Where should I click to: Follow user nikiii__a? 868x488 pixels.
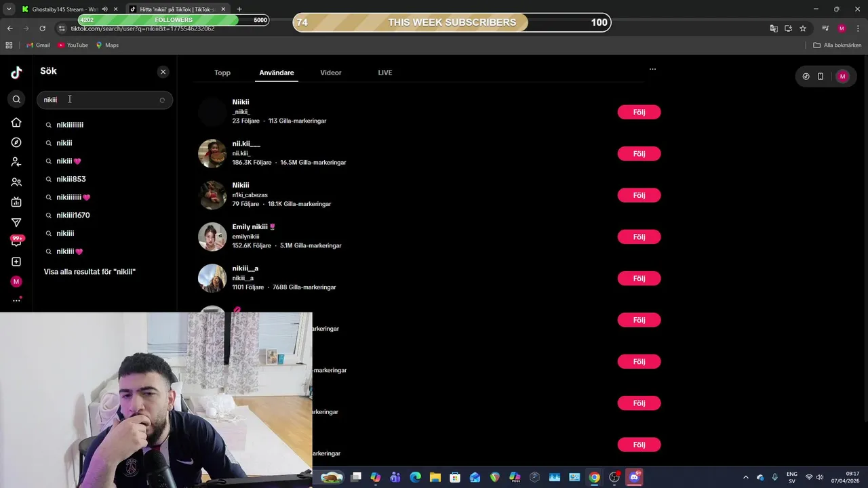tap(639, 279)
